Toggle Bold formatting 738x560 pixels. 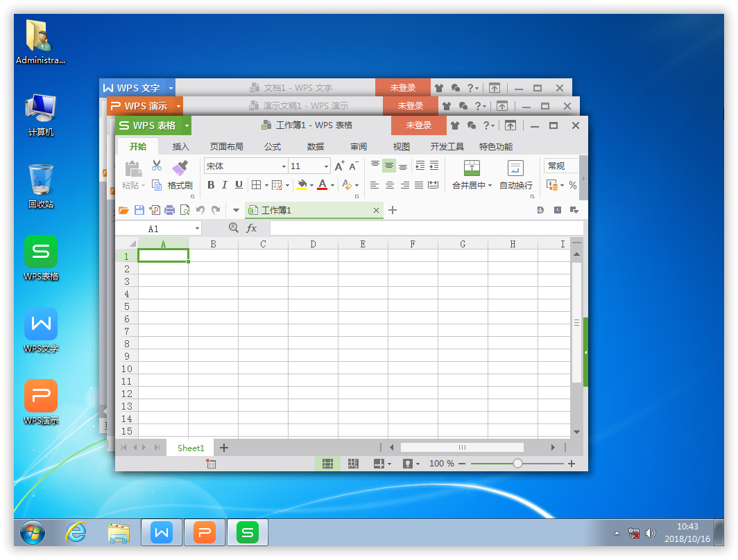click(x=210, y=185)
